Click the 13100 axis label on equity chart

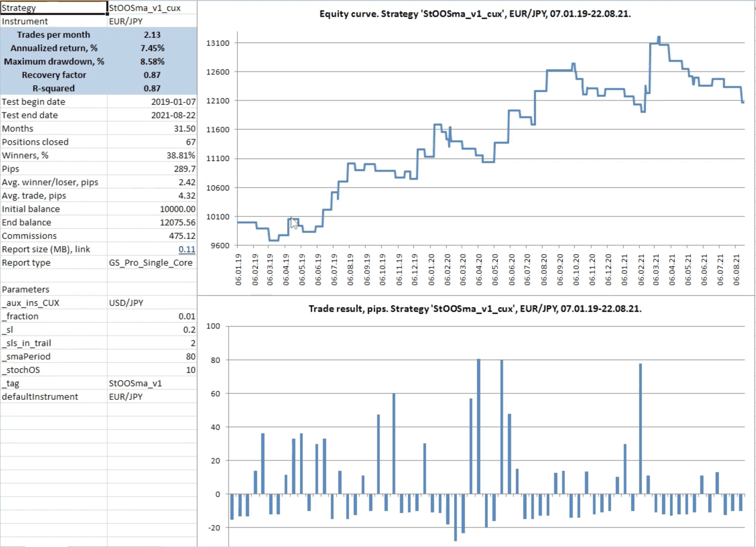click(218, 43)
